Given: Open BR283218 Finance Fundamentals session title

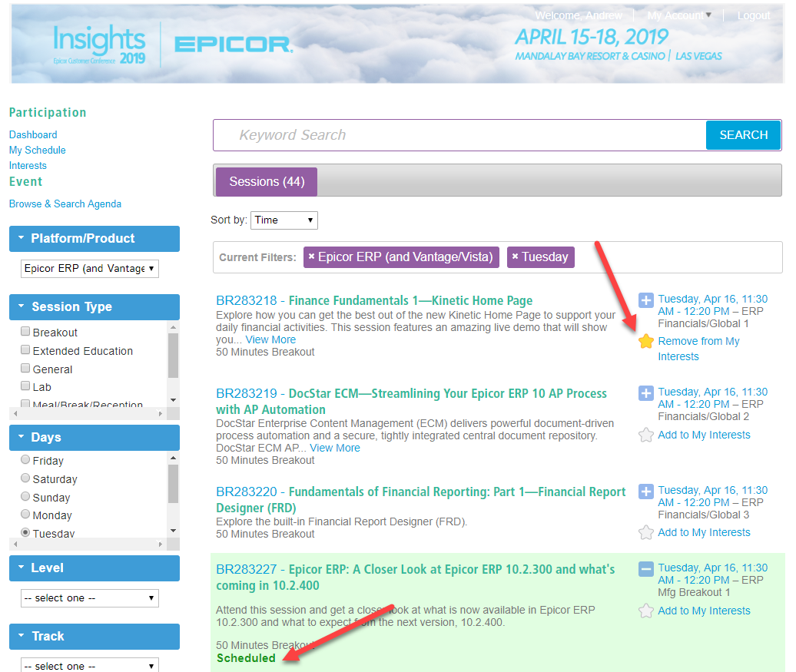Looking at the screenshot, I should [374, 300].
